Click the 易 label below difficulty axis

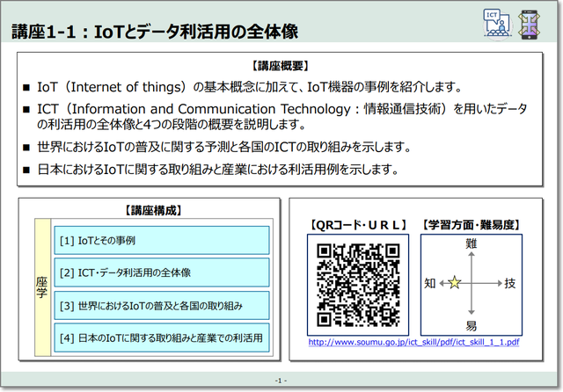tap(471, 324)
